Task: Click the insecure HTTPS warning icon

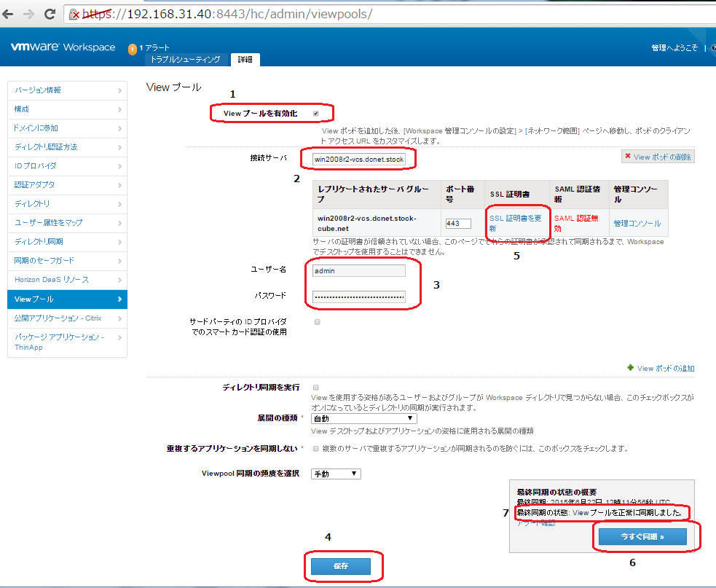Action: coord(75,15)
